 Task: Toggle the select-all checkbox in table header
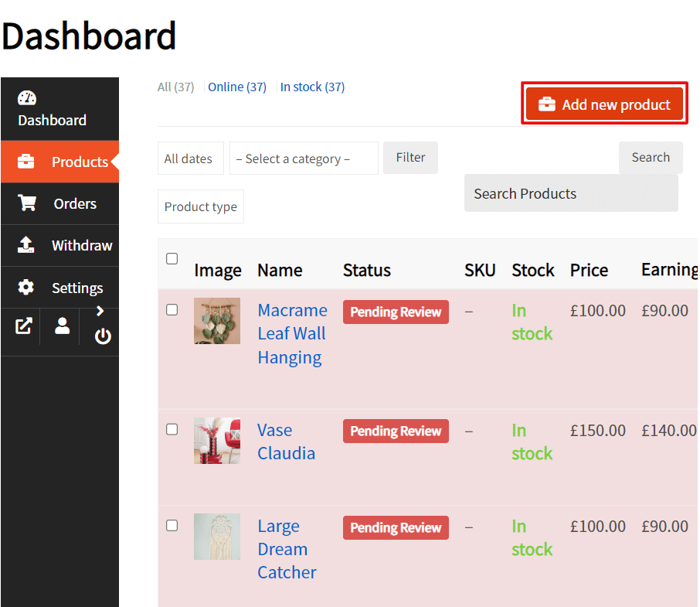(x=172, y=258)
